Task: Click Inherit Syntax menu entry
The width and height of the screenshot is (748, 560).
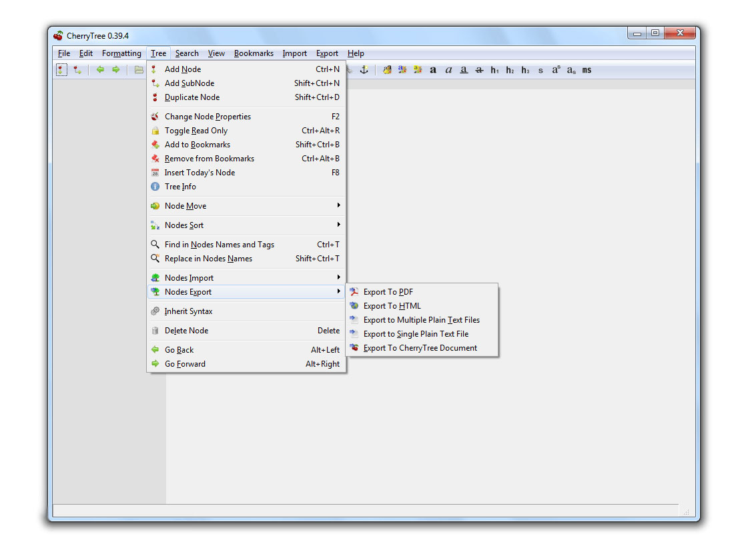Action: [x=246, y=311]
